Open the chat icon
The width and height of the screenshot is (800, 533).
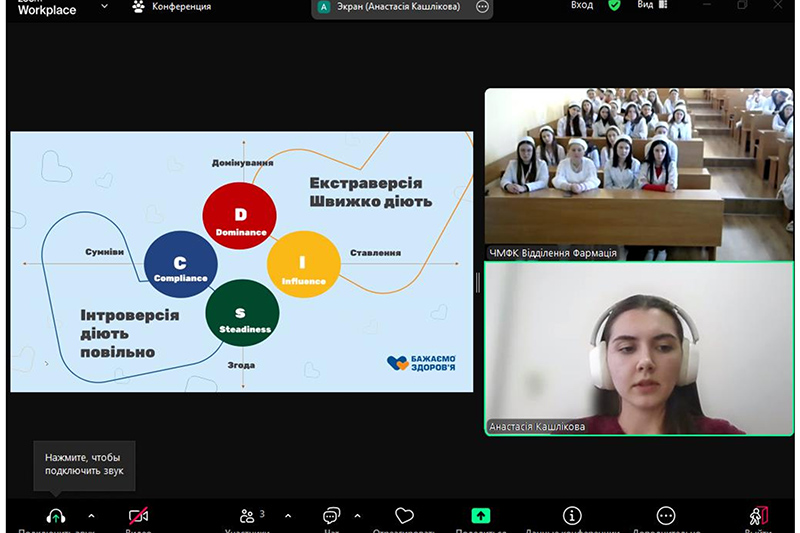[x=331, y=516]
